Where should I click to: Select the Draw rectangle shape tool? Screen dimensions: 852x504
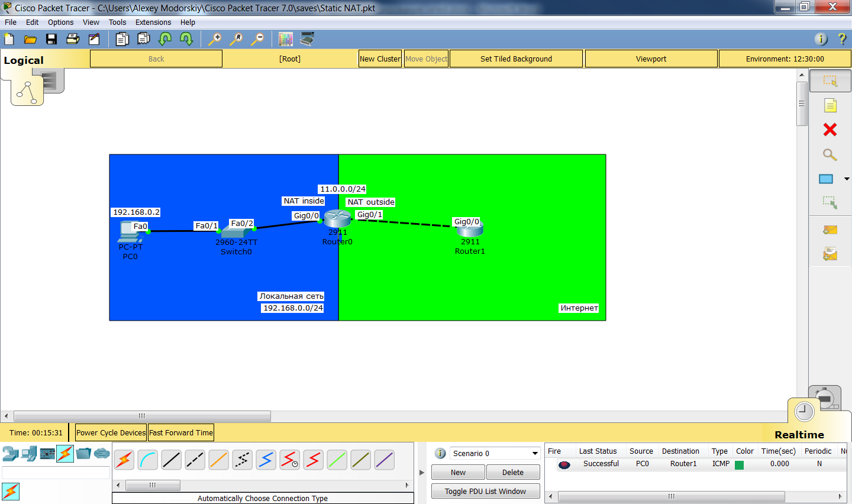click(826, 179)
